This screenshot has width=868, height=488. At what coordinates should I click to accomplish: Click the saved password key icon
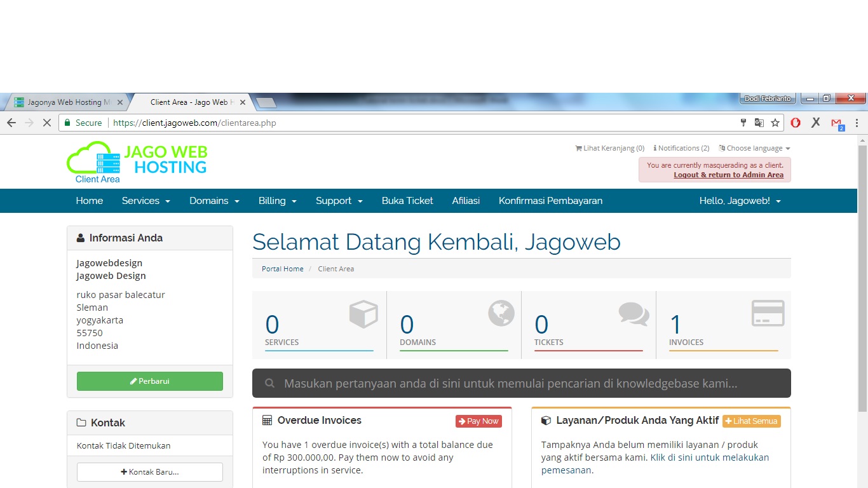click(743, 123)
